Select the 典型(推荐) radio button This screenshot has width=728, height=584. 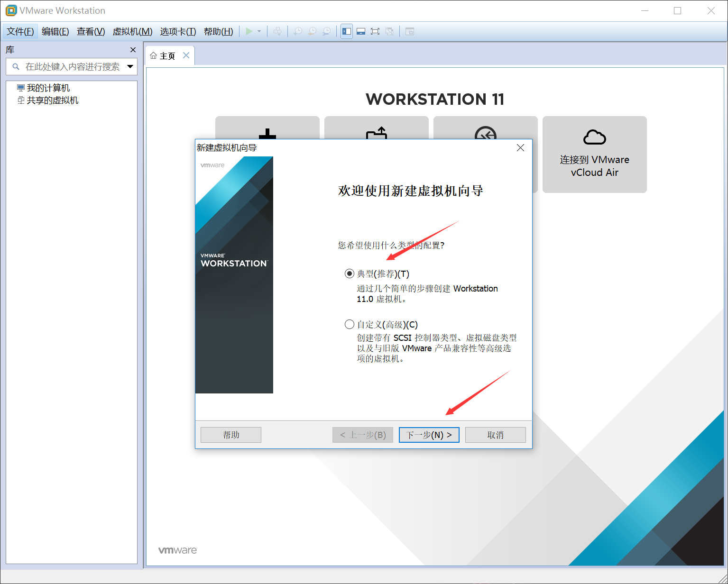coord(350,274)
